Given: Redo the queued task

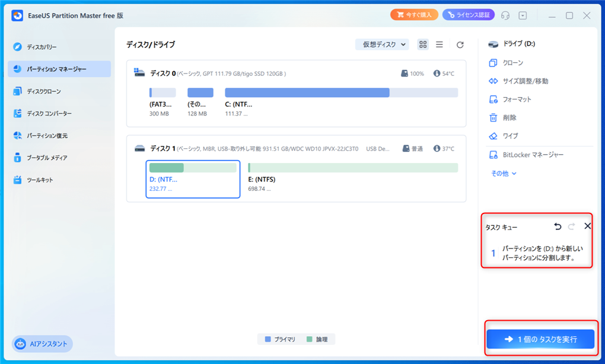Looking at the screenshot, I should [571, 226].
